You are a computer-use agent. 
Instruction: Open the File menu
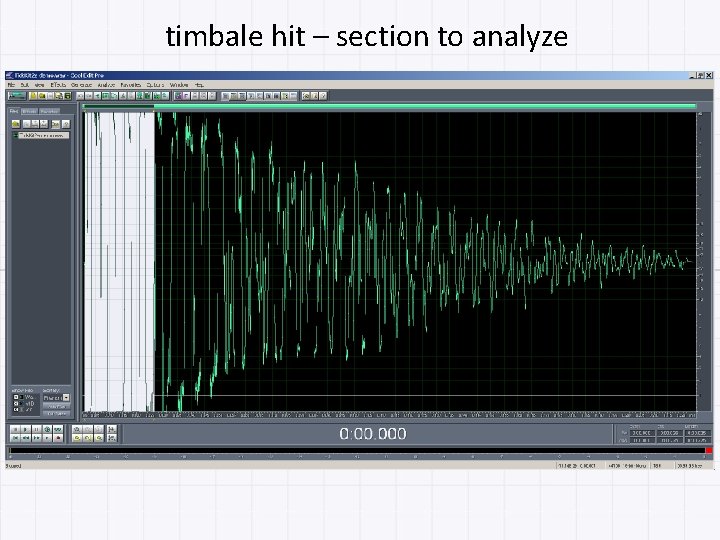point(11,85)
